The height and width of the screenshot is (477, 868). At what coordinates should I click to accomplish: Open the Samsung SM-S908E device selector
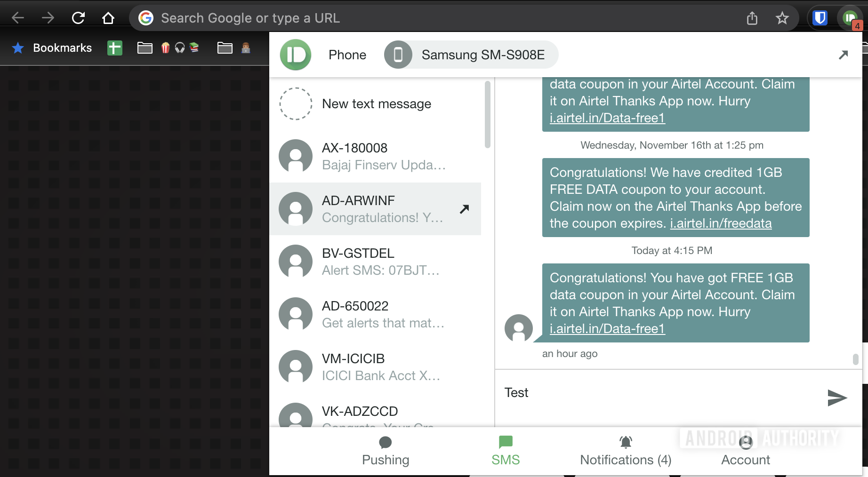click(471, 55)
